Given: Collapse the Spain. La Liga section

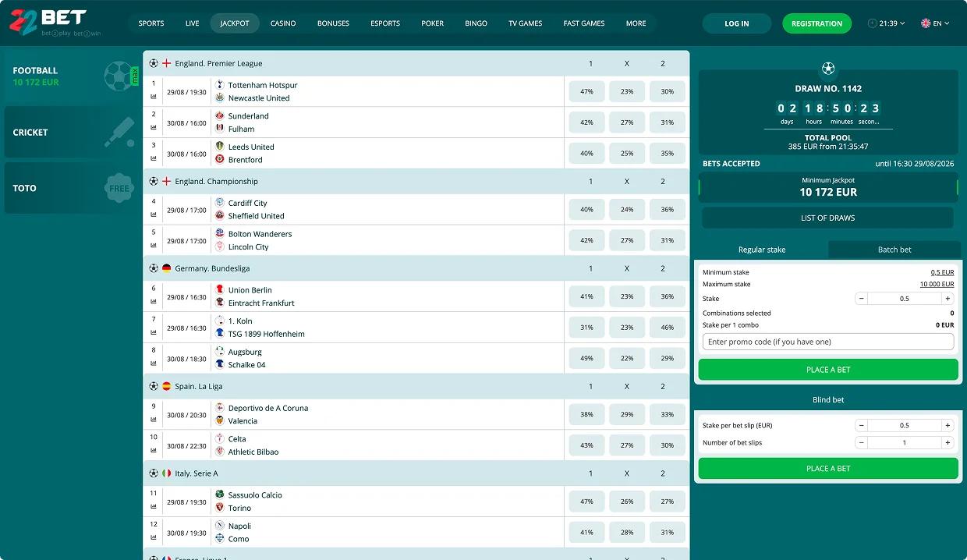Looking at the screenshot, I should pyautogui.click(x=416, y=386).
